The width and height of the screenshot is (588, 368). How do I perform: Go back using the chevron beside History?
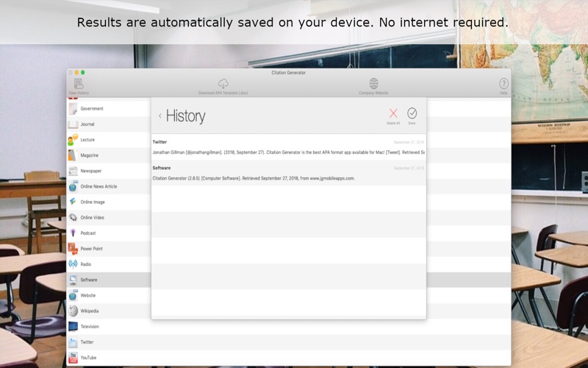(x=160, y=116)
